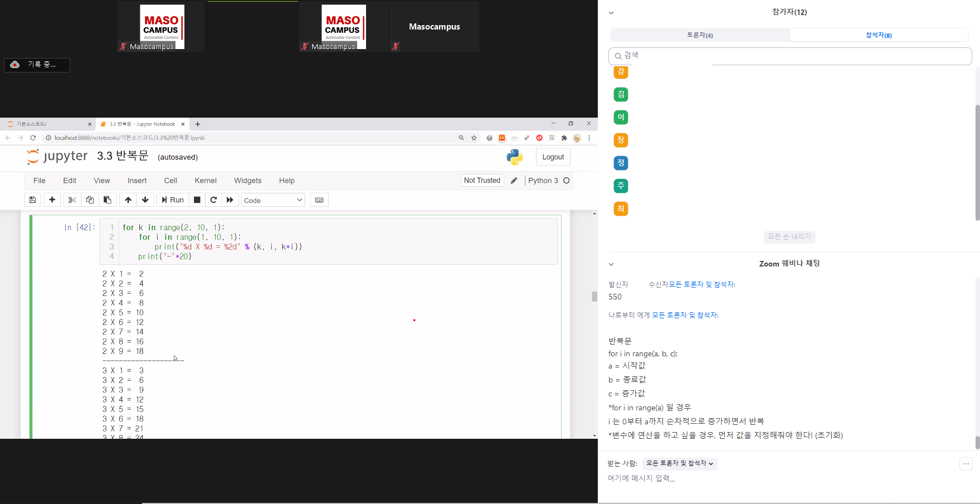Open the Kernel menu

205,181
